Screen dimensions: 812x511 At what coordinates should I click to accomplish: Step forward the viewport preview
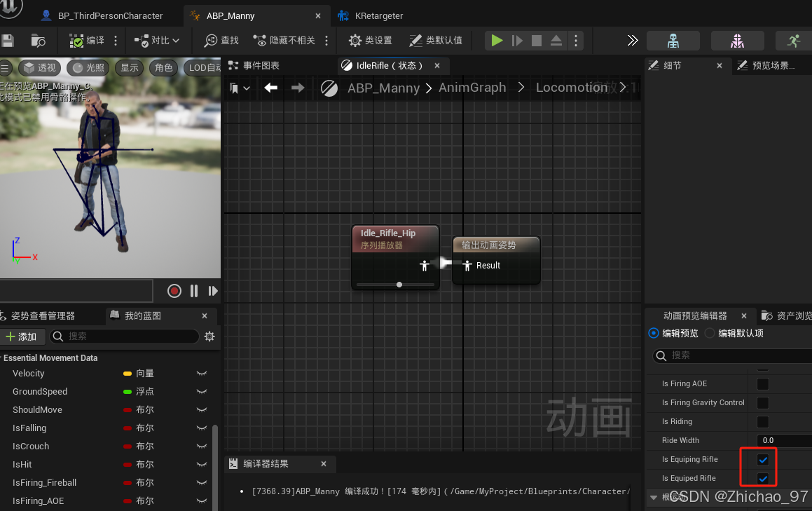pos(213,291)
